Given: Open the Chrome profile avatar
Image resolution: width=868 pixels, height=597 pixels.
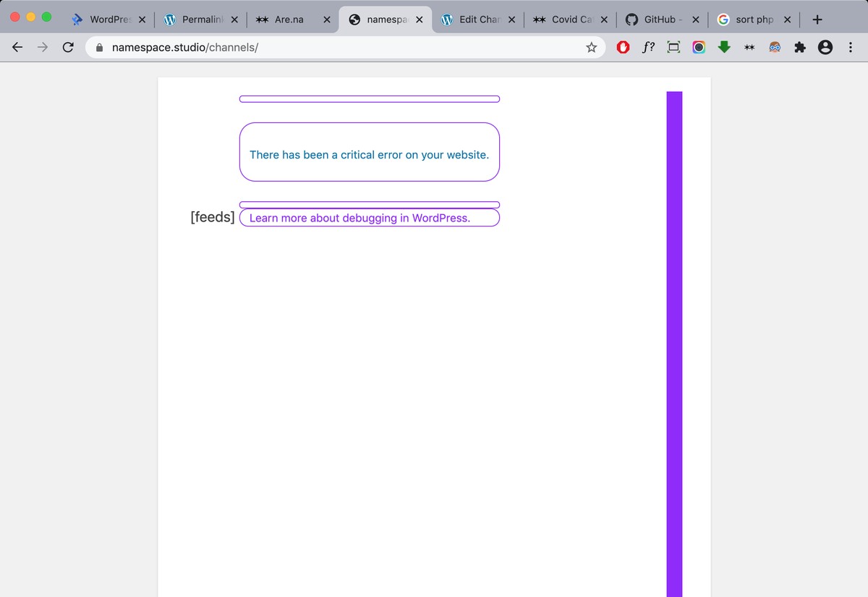Looking at the screenshot, I should 825,48.
